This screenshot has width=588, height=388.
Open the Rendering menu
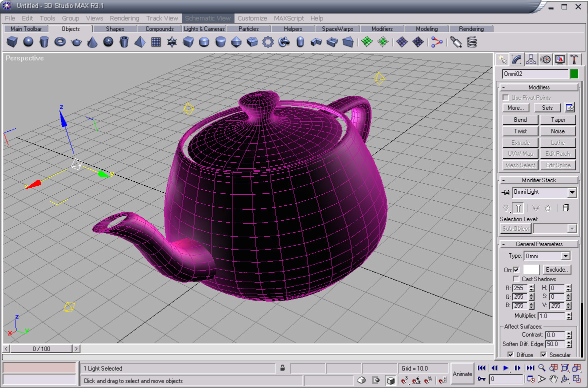click(124, 18)
